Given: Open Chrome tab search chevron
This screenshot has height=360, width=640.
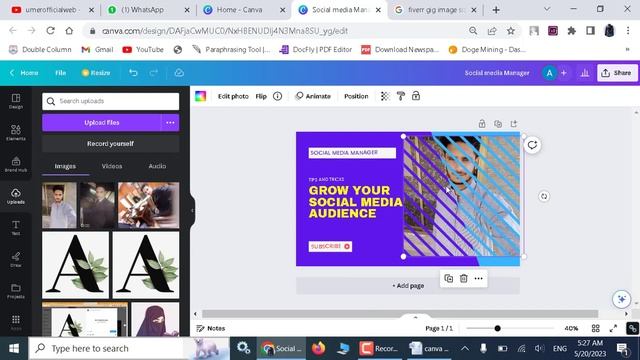Looking at the screenshot, I should [547, 9].
